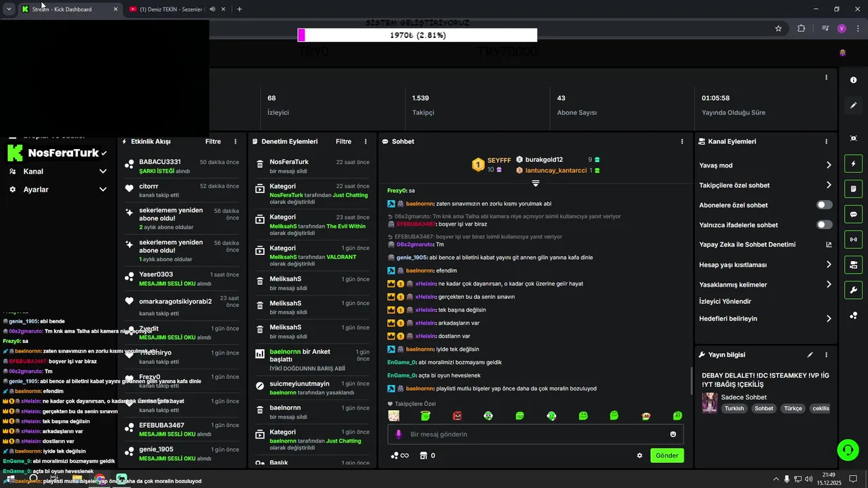Expand the chat leaderboard down arrow

[x=536, y=183]
